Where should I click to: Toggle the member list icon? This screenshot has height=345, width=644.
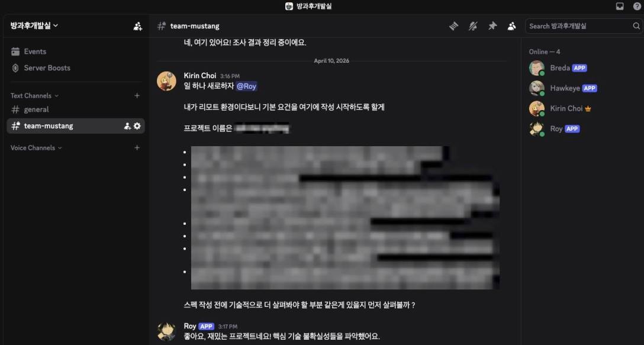click(x=512, y=26)
